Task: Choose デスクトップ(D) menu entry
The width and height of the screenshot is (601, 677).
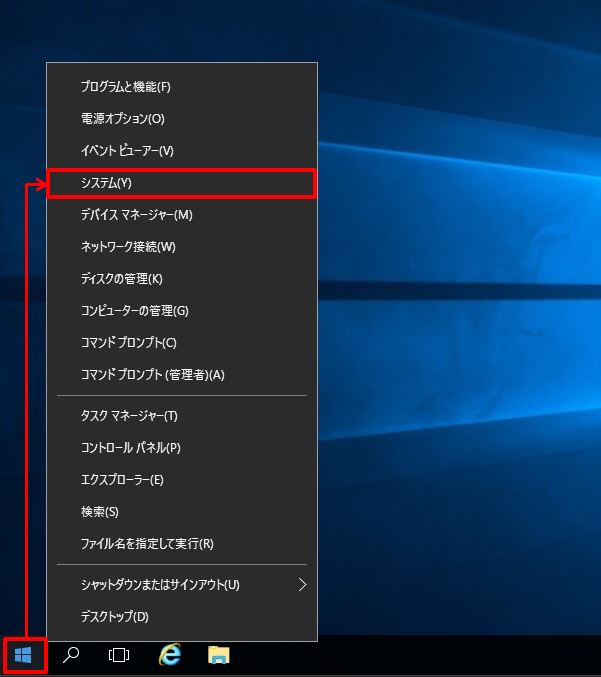Action: (x=182, y=617)
